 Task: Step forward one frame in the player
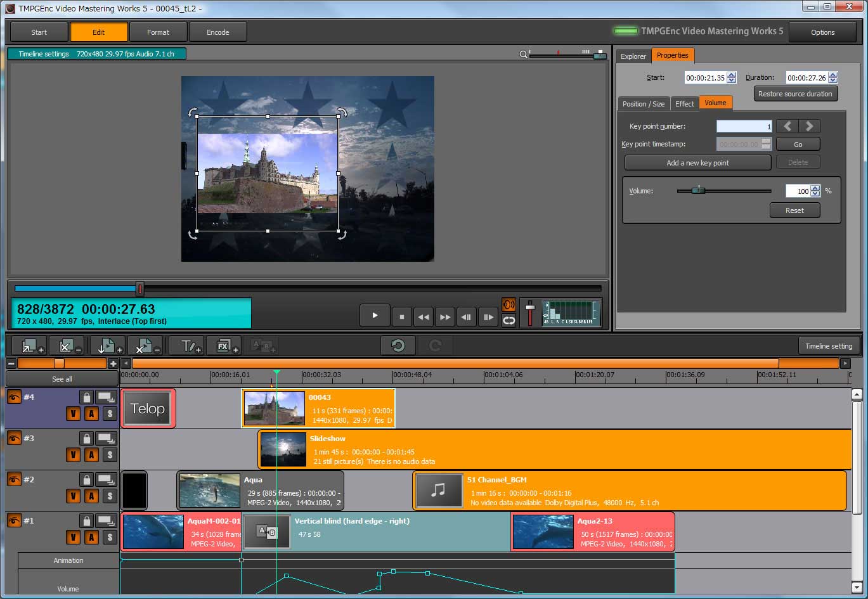pos(488,316)
